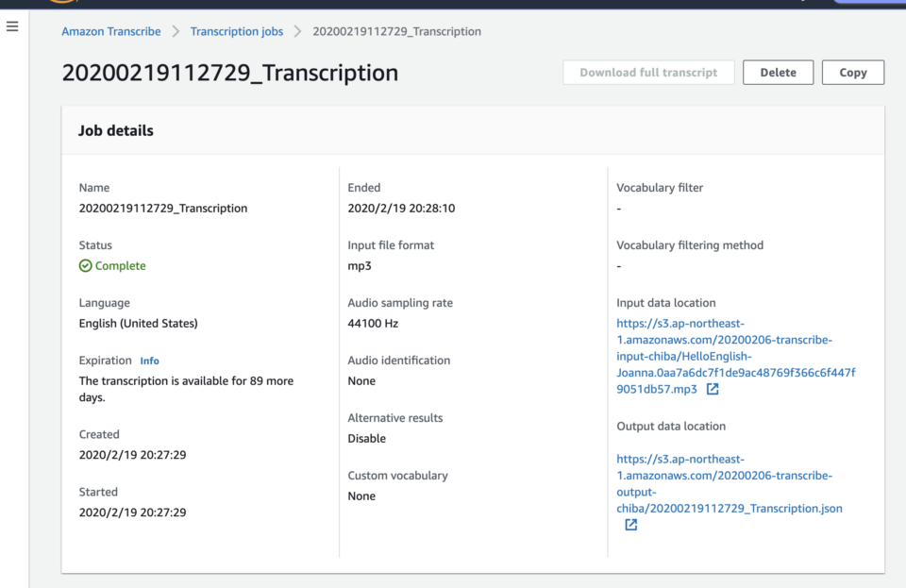
Task: Open the Transcription.json output S3 link
Action: pos(730,484)
